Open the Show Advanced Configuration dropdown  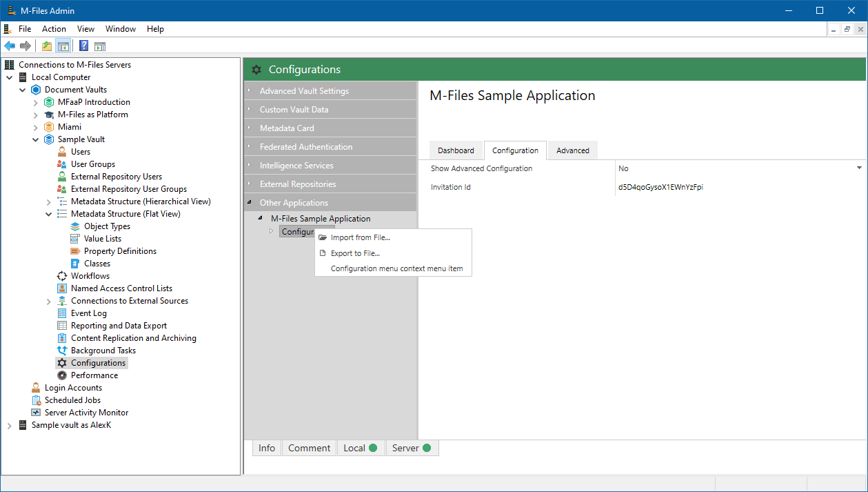pos(859,168)
